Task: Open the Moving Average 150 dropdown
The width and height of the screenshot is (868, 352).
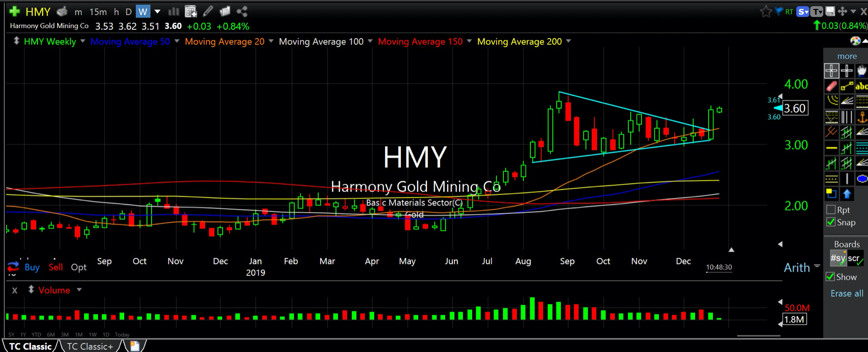Action: point(469,41)
